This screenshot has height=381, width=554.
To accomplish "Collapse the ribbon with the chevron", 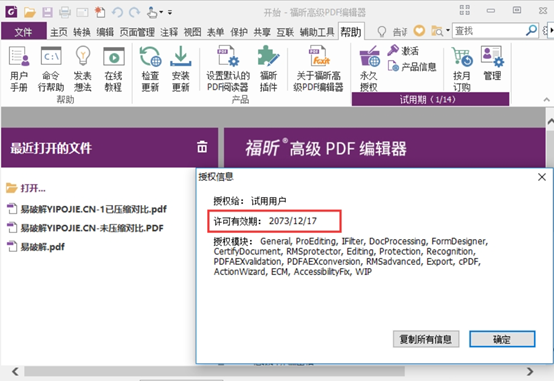I will click(547, 100).
